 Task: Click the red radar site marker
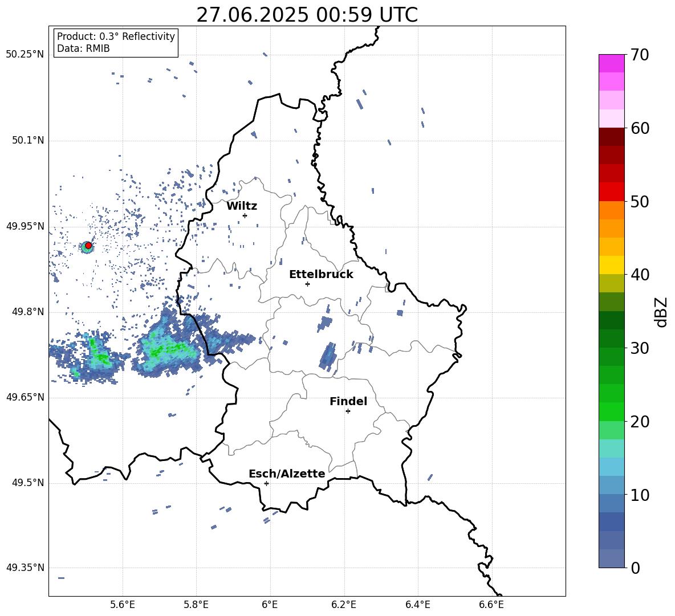pyautogui.click(x=88, y=246)
